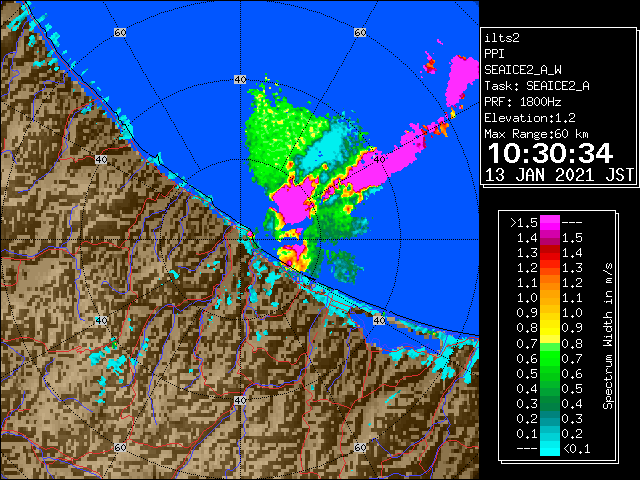Viewport: 640px width, 480px height.
Task: Click the yellow 0.8 legend color band
Action: (549, 328)
